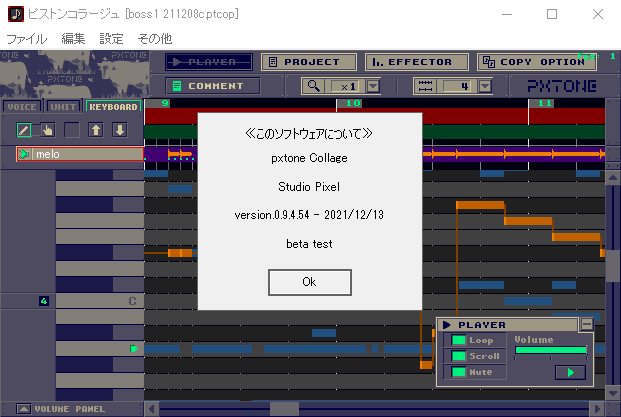The image size is (621, 417).
Task: Select the hand pointer tool
Action: coord(48,130)
